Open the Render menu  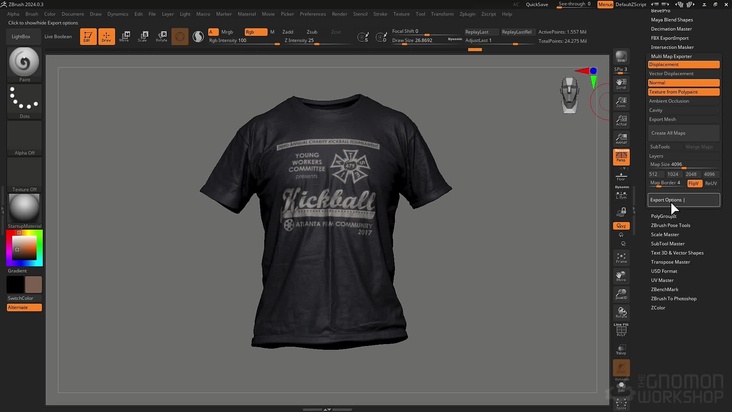339,14
